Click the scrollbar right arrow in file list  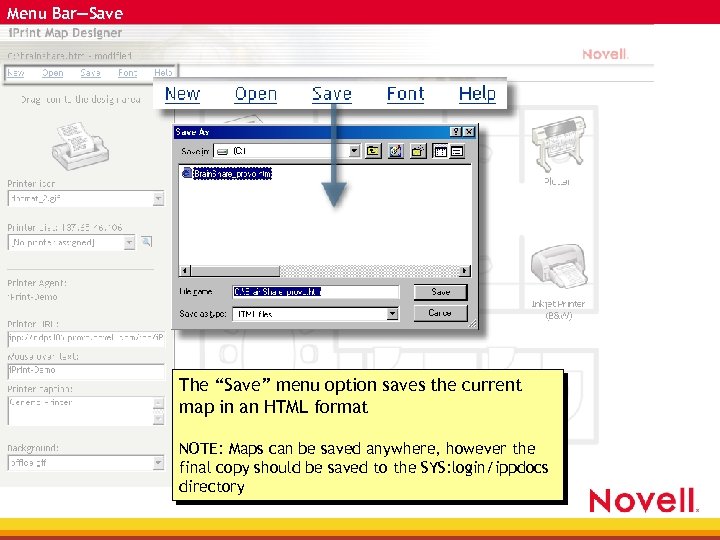[x=465, y=271]
